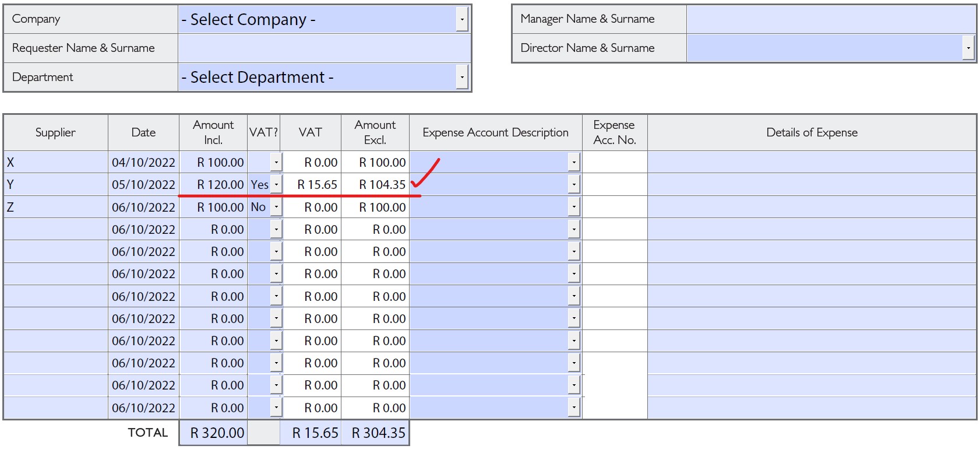
Task: Open Expense Account Description dropdown for supplier Z
Action: 574,207
